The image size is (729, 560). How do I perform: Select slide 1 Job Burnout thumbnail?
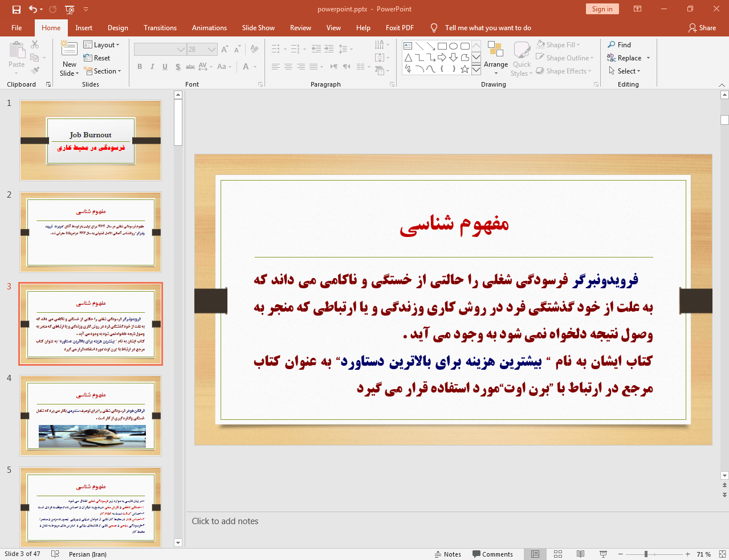[91, 140]
